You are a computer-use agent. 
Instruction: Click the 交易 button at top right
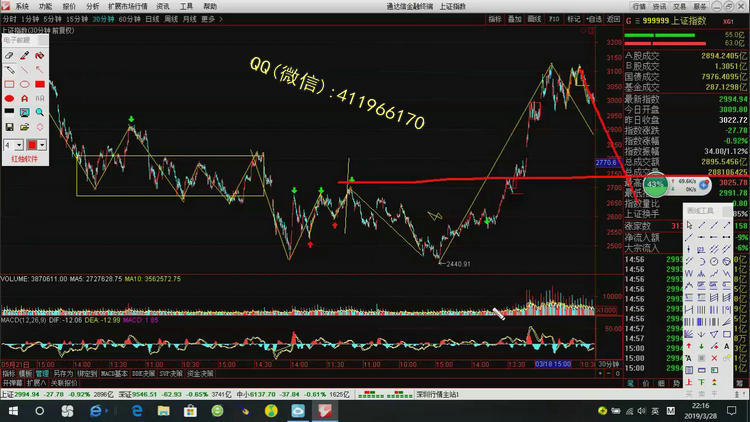(679, 7)
